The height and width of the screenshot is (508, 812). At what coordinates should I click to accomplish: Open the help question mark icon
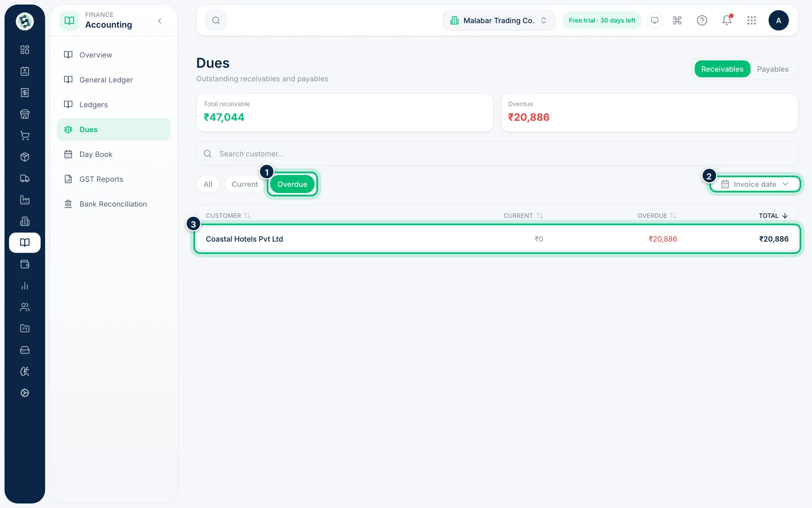[702, 20]
